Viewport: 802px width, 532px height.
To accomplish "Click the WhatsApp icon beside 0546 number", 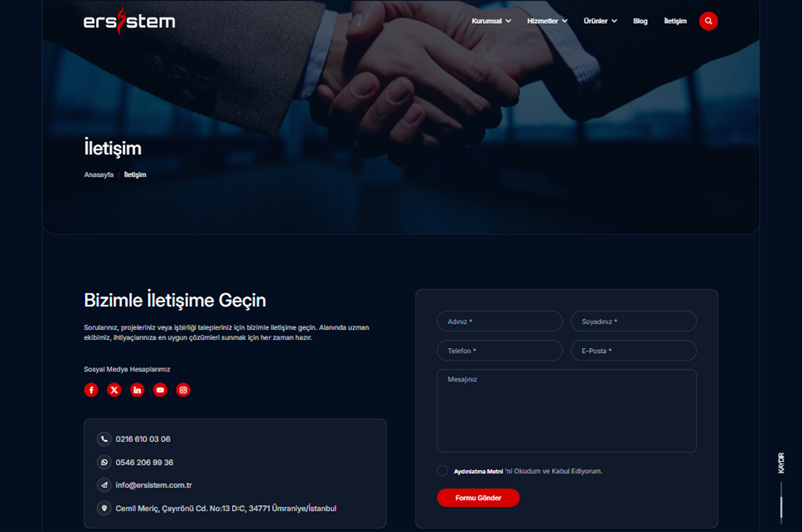I will pyautogui.click(x=104, y=462).
